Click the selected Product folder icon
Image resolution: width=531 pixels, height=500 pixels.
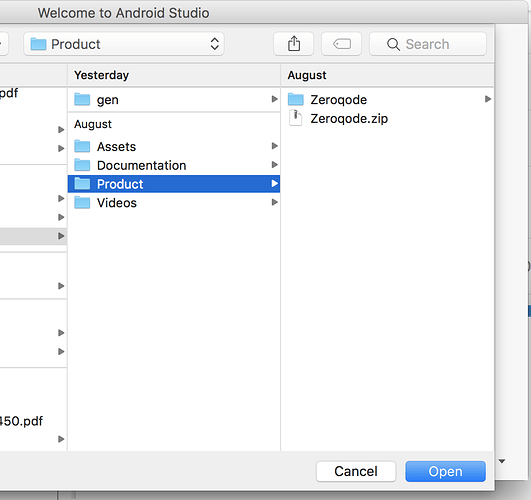click(82, 184)
